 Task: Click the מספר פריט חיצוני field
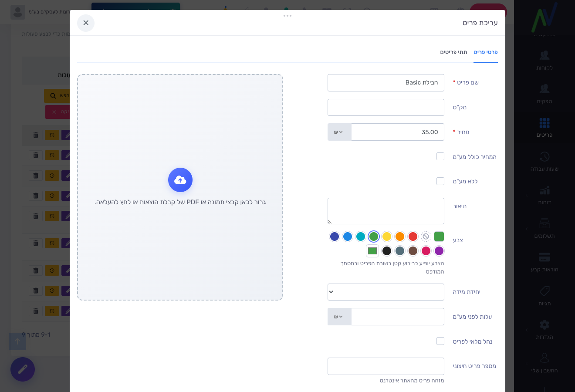point(386,366)
